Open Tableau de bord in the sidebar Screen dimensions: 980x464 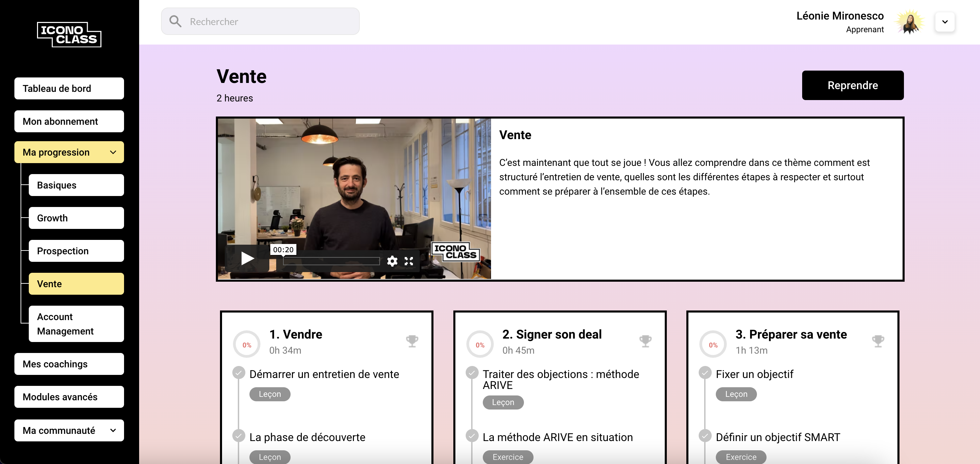tap(69, 89)
